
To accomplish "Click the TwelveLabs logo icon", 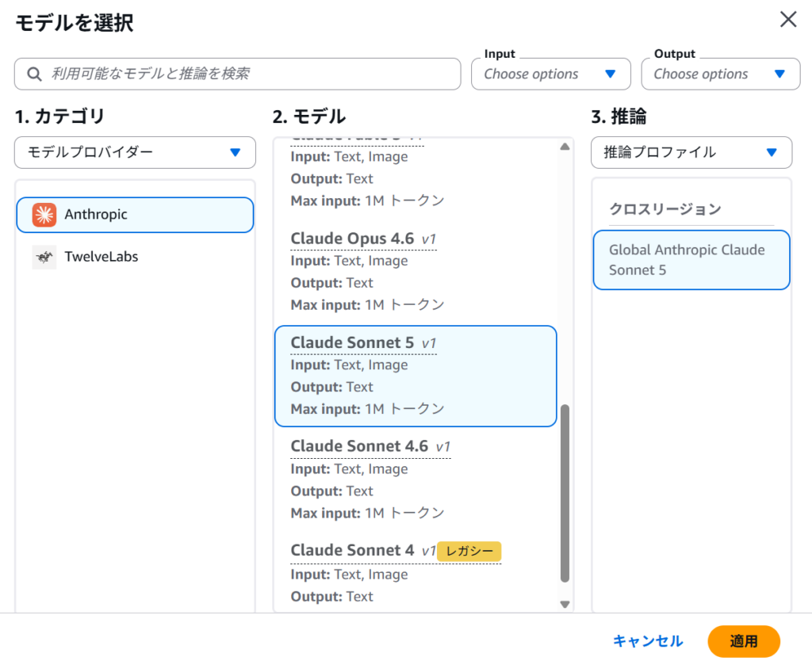I will click(44, 257).
